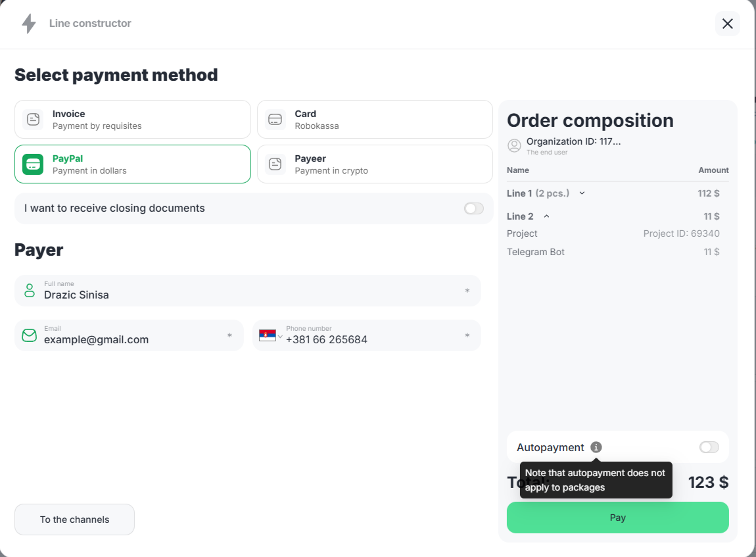The image size is (756, 557).
Task: Collapse the Line 2 order details
Action: [x=546, y=216]
